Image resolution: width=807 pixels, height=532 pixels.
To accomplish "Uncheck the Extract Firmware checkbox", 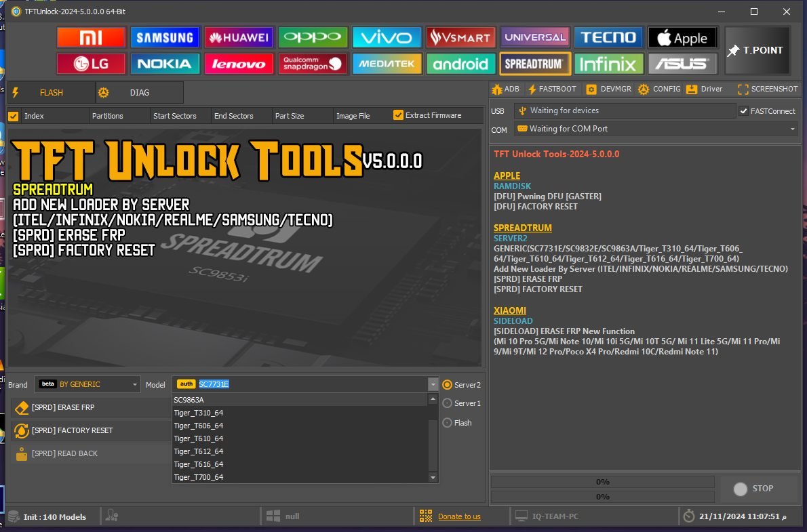I will click(x=398, y=115).
